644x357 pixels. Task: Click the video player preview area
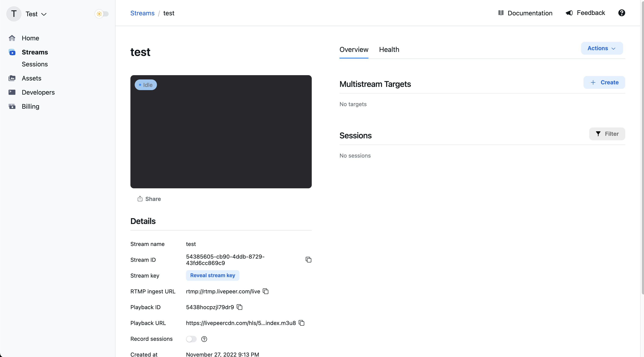point(221,132)
